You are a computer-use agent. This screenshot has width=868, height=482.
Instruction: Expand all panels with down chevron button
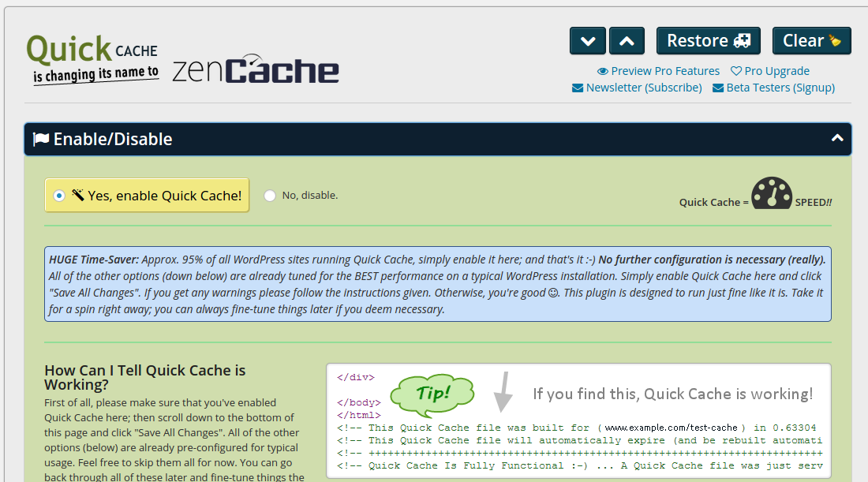point(588,41)
